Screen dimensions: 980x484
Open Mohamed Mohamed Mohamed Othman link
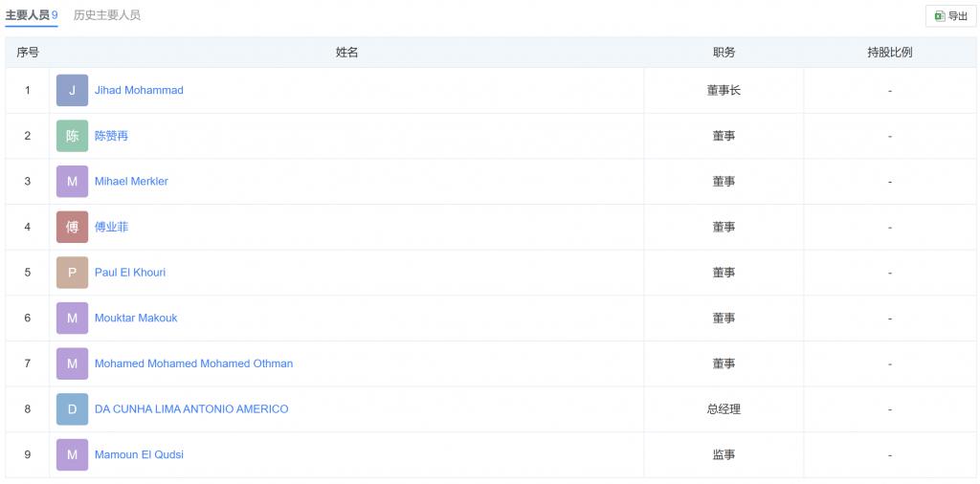coord(193,364)
